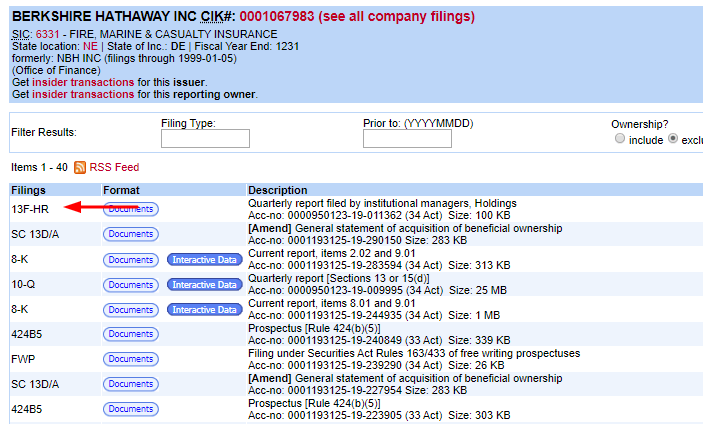Click the 13F-HR filing type text
The width and height of the screenshot is (703, 424).
(30, 209)
